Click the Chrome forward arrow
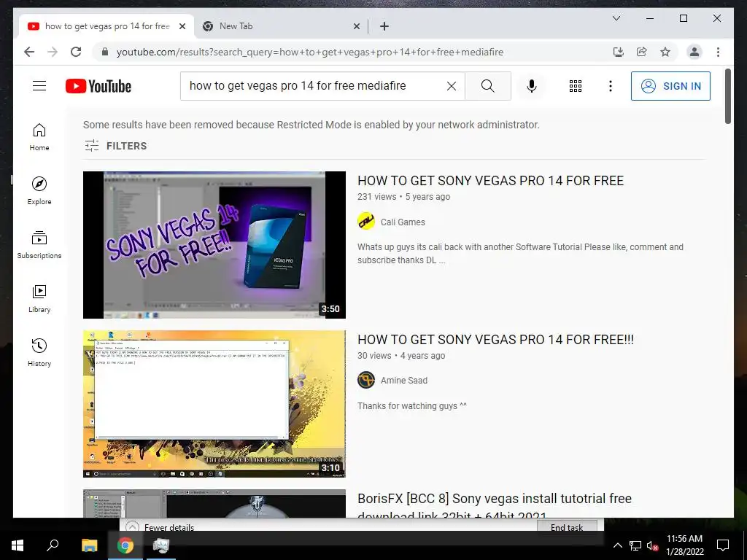 (53, 52)
